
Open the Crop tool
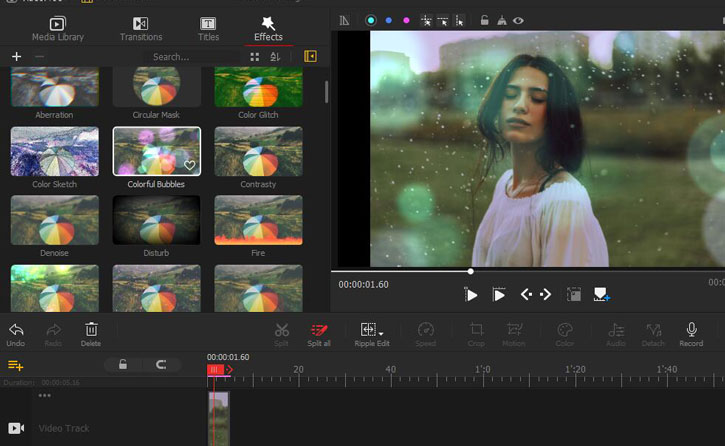point(476,335)
